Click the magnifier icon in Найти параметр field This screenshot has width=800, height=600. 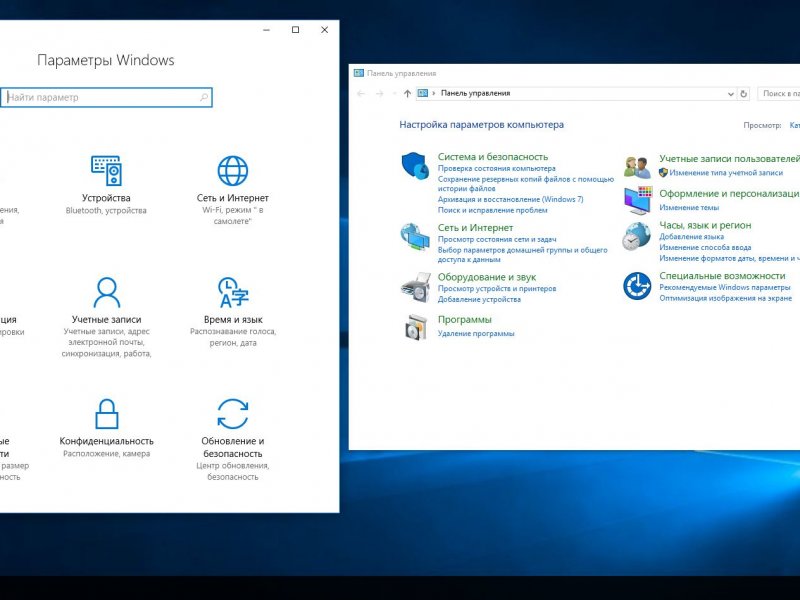click(204, 97)
